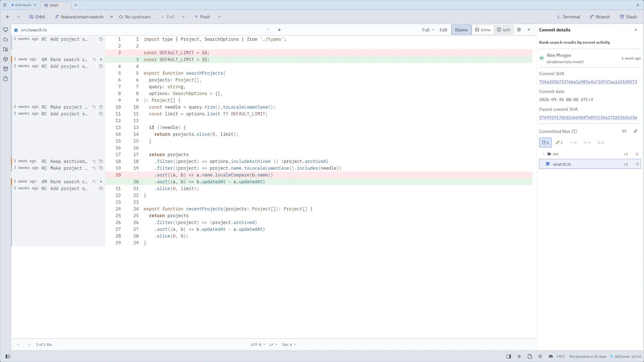Screen dimensions: 644x362
Task: Click the Branch button
Action: pos(600,17)
